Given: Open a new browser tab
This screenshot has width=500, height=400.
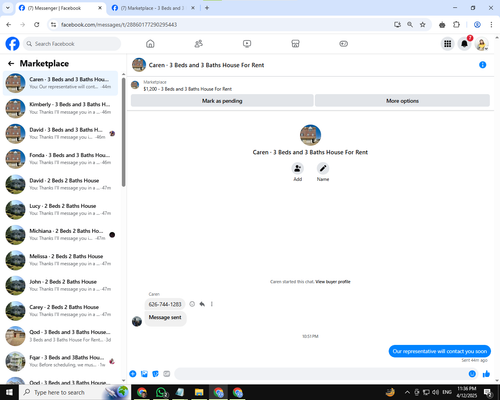Looking at the screenshot, I should pos(207,8).
